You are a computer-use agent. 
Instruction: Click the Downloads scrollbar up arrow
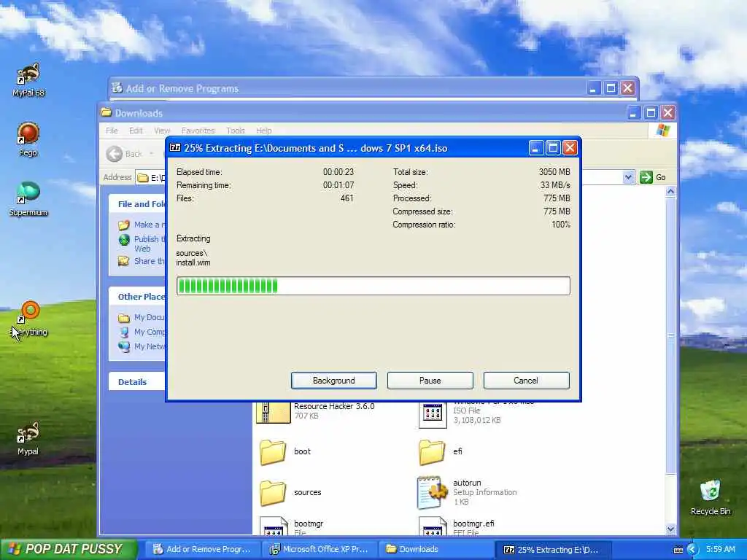[670, 192]
